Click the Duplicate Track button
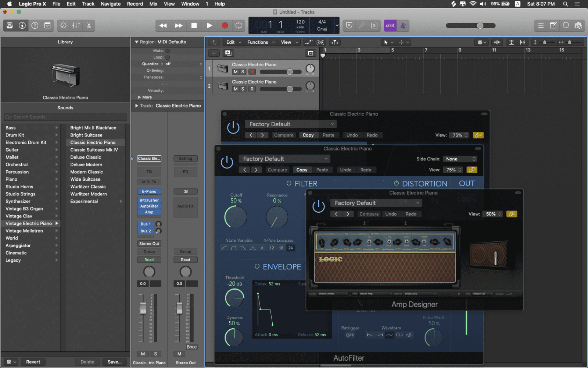This screenshot has height=368, width=588. click(x=228, y=53)
